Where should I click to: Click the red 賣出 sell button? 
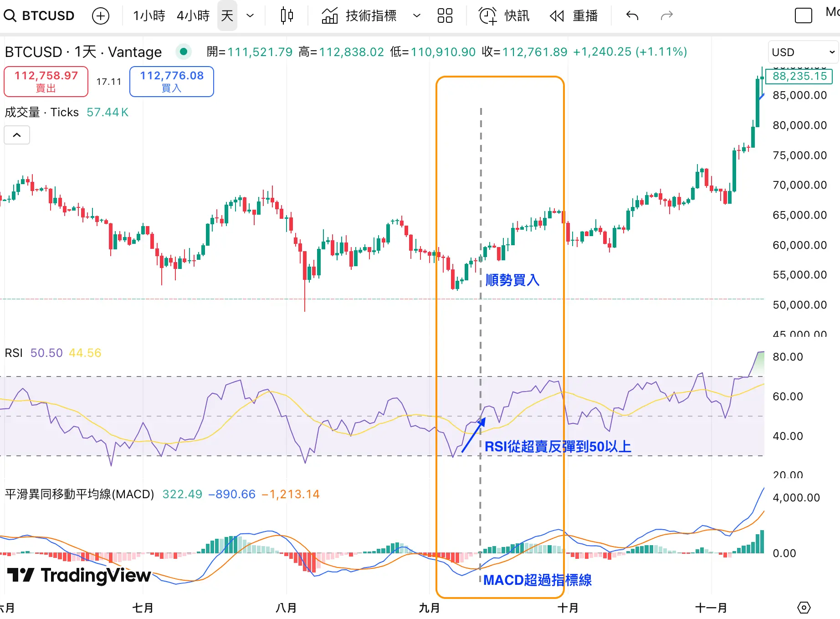tap(46, 82)
